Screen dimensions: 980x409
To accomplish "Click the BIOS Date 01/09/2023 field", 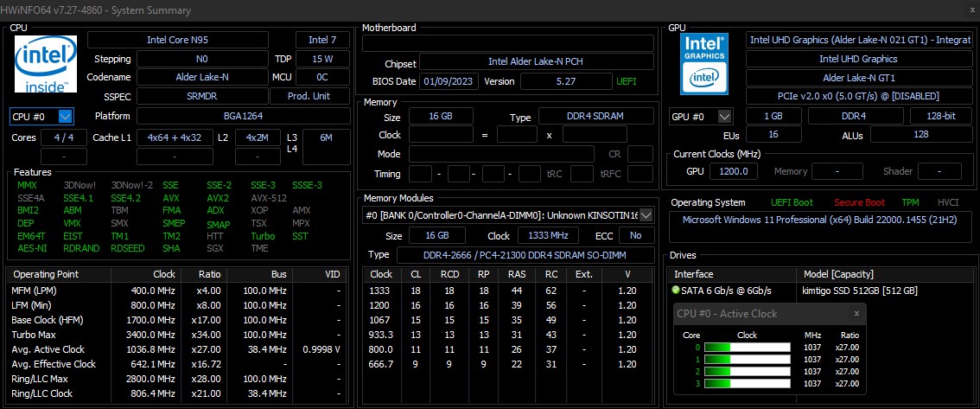I will (x=450, y=81).
